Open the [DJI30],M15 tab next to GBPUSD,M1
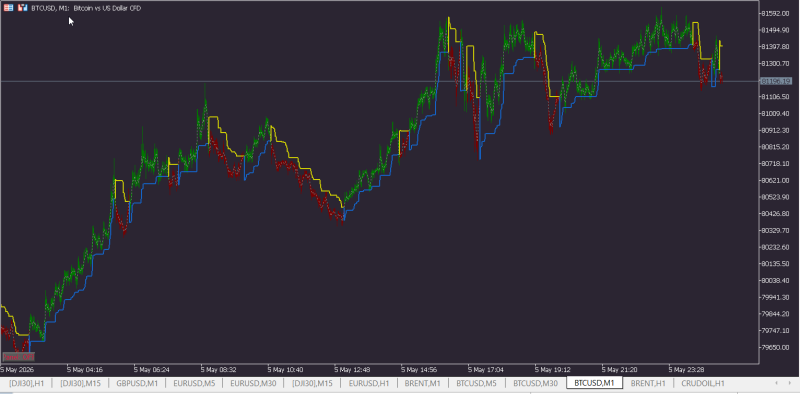 [80, 383]
